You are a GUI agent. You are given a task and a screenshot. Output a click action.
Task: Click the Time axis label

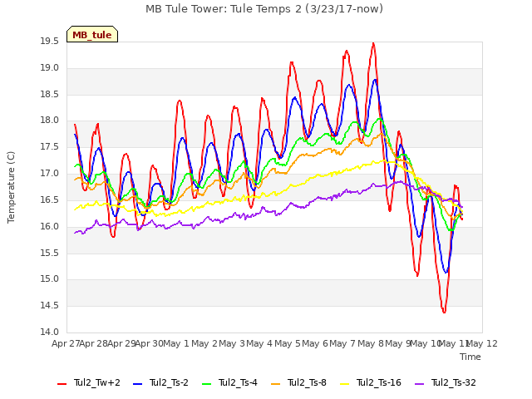click(470, 357)
